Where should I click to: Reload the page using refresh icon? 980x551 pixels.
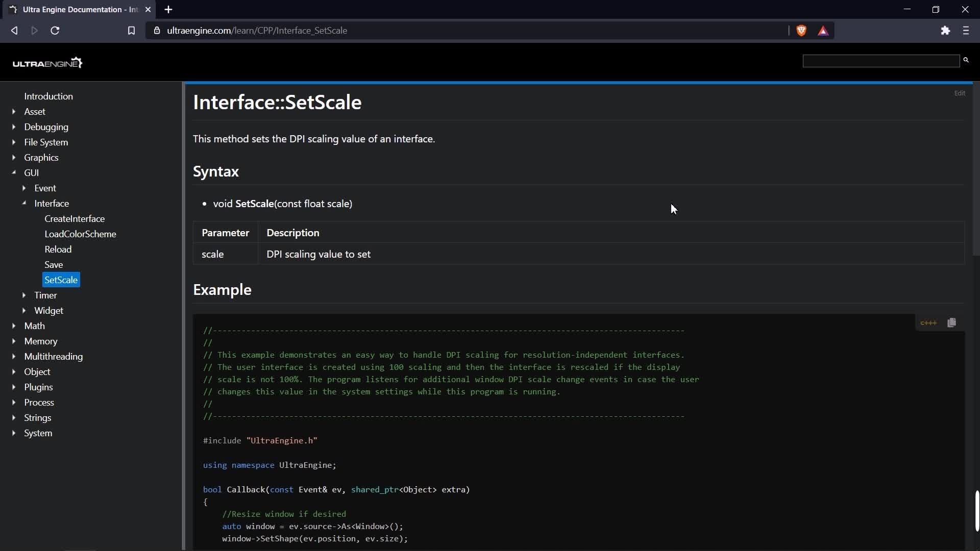pyautogui.click(x=55, y=31)
